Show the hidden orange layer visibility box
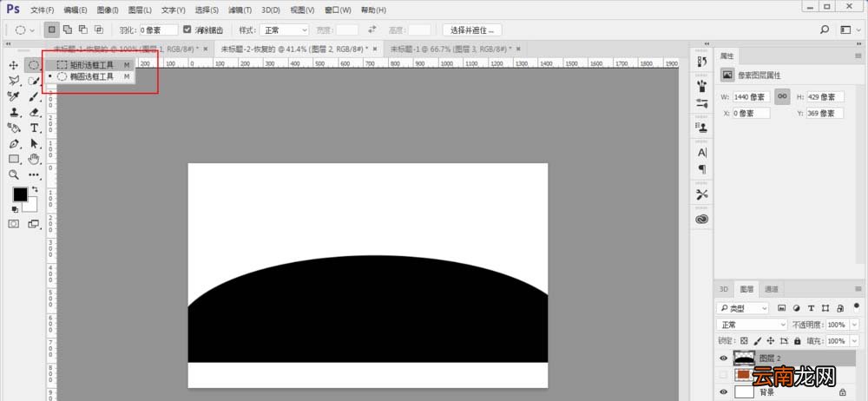This screenshot has height=401, width=868. [723, 376]
